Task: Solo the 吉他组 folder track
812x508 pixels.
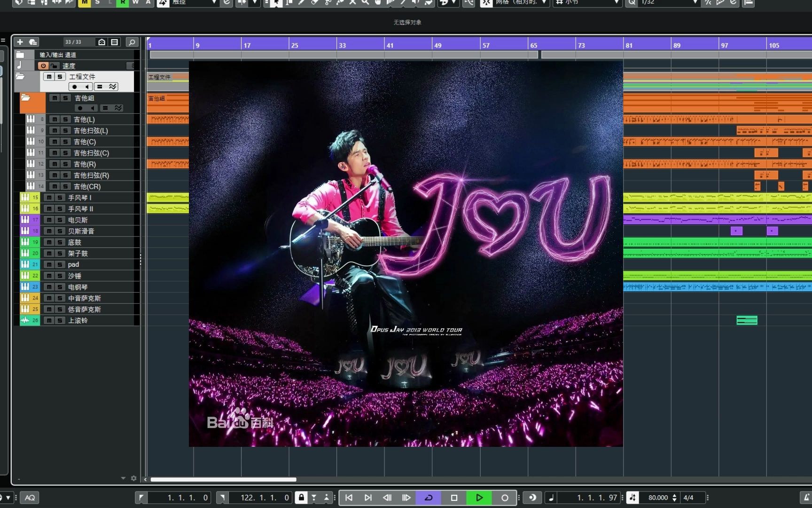Action: (x=65, y=98)
